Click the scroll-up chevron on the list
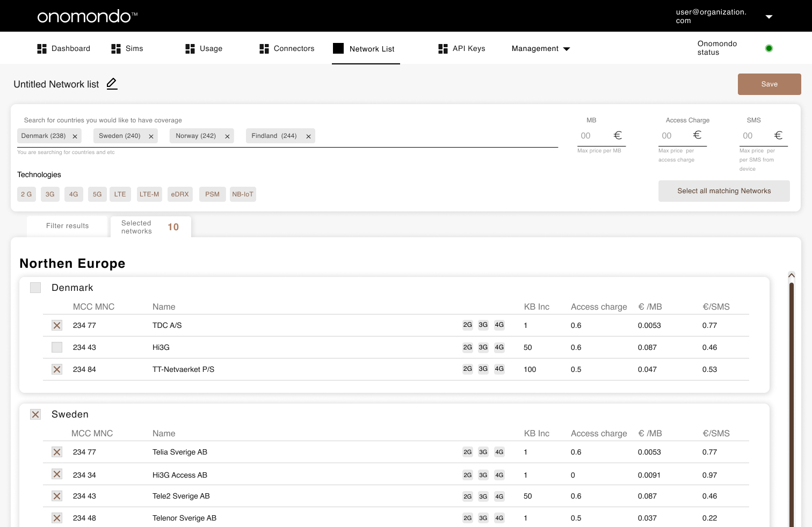Image resolution: width=812 pixels, height=527 pixels. coord(792,275)
